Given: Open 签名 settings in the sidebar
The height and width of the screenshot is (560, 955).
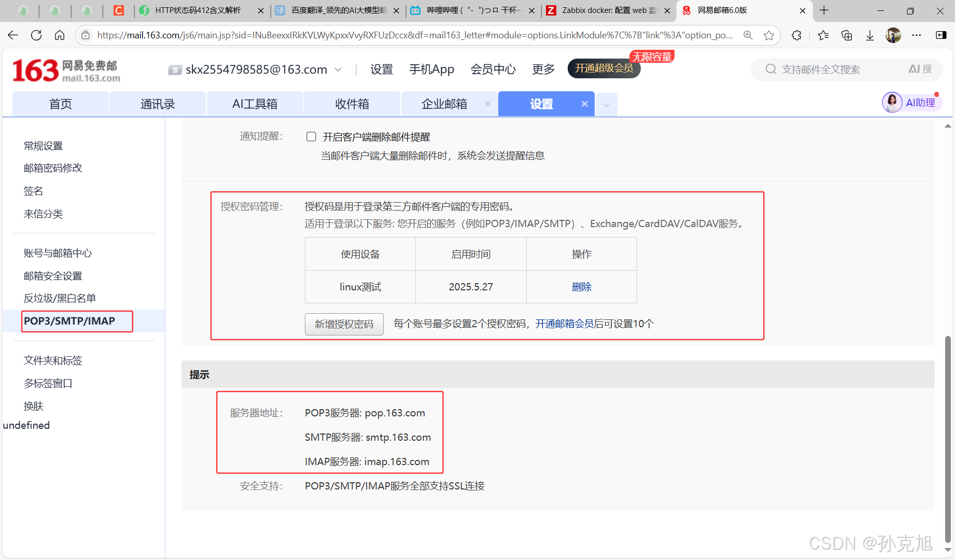Looking at the screenshot, I should click(33, 191).
